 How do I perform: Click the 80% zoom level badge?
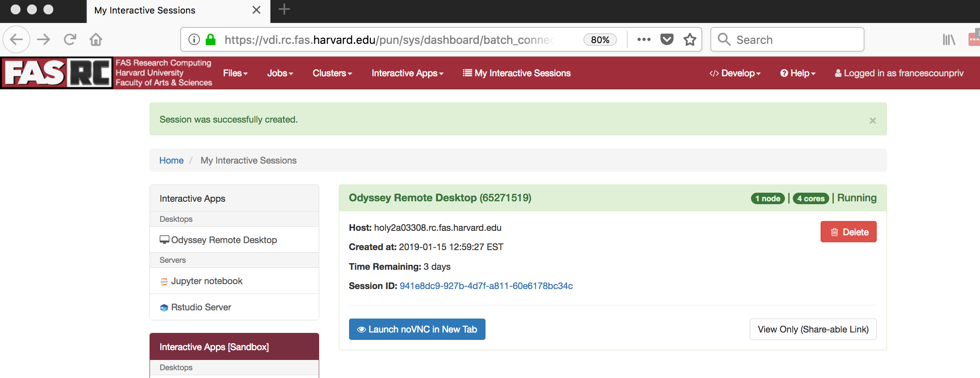click(x=600, y=40)
